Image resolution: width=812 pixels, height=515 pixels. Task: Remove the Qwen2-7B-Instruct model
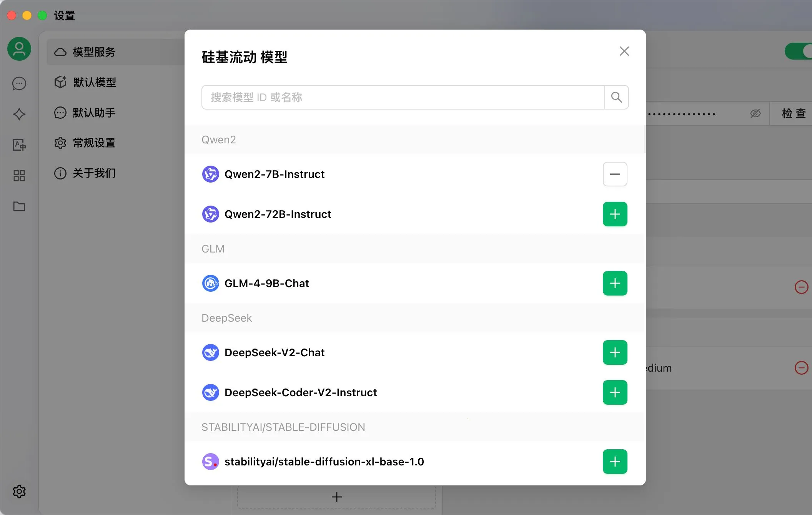(x=615, y=174)
